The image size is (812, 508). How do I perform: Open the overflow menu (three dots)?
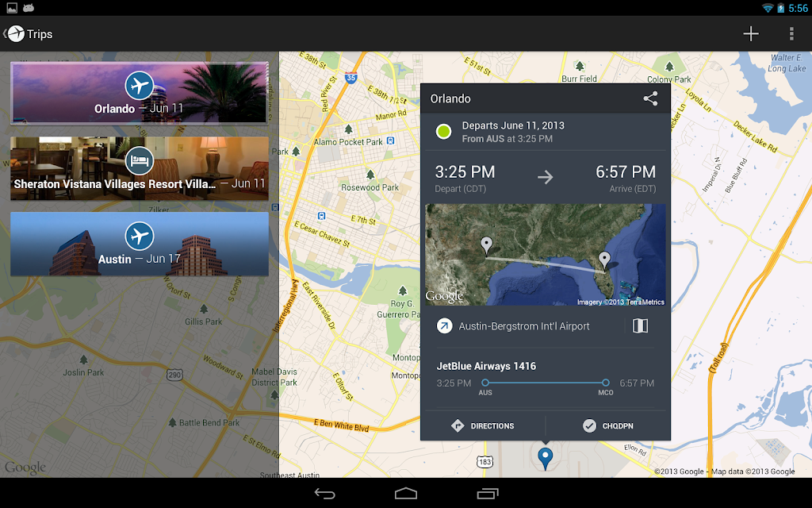click(x=791, y=33)
